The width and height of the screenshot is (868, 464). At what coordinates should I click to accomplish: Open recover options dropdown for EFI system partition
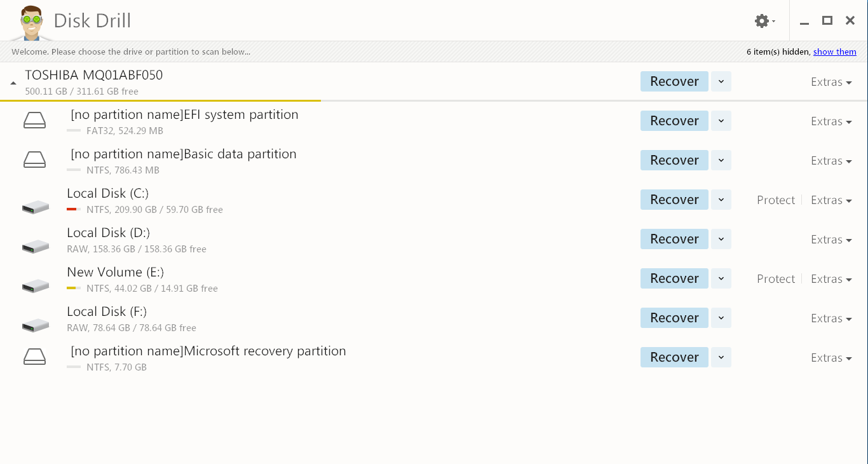(721, 121)
